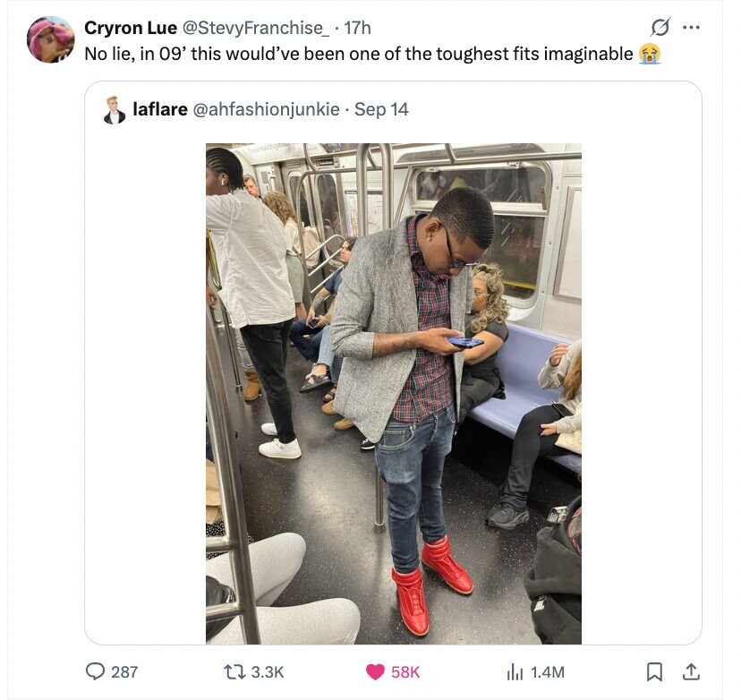This screenshot has height=700, width=741.
Task: Click the laflare display name
Action: (160, 109)
